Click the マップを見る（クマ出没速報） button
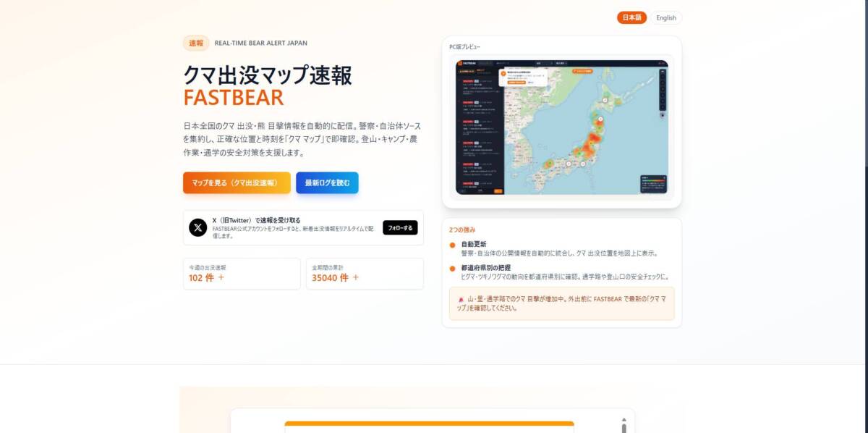This screenshot has width=868, height=433. click(235, 182)
